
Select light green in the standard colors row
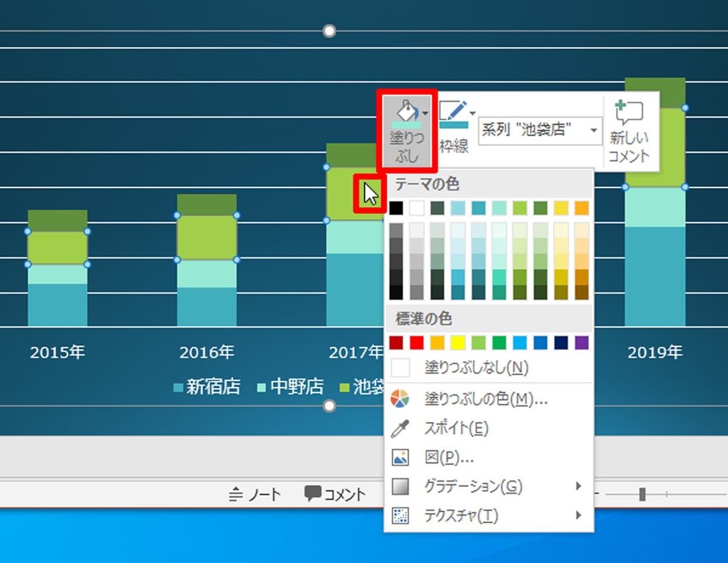click(x=479, y=343)
